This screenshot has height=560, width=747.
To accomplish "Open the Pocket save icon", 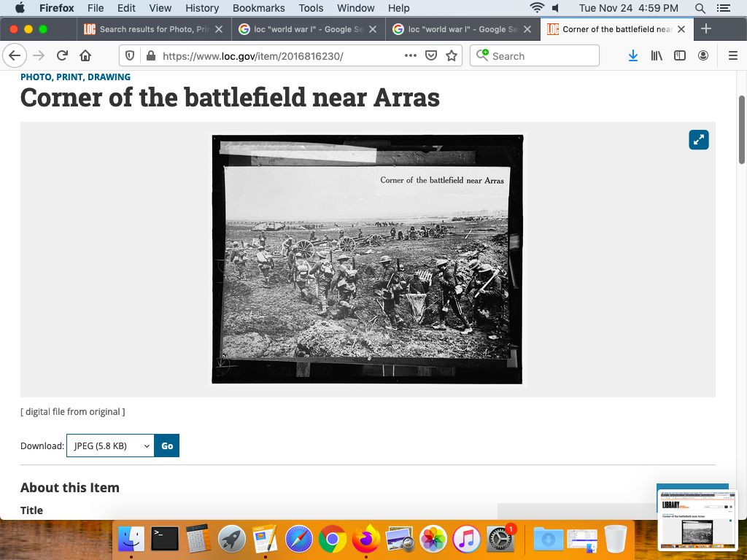I will tap(431, 56).
